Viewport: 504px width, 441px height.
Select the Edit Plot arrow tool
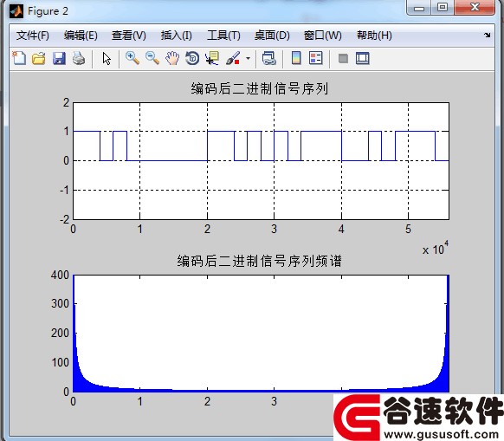pos(107,59)
